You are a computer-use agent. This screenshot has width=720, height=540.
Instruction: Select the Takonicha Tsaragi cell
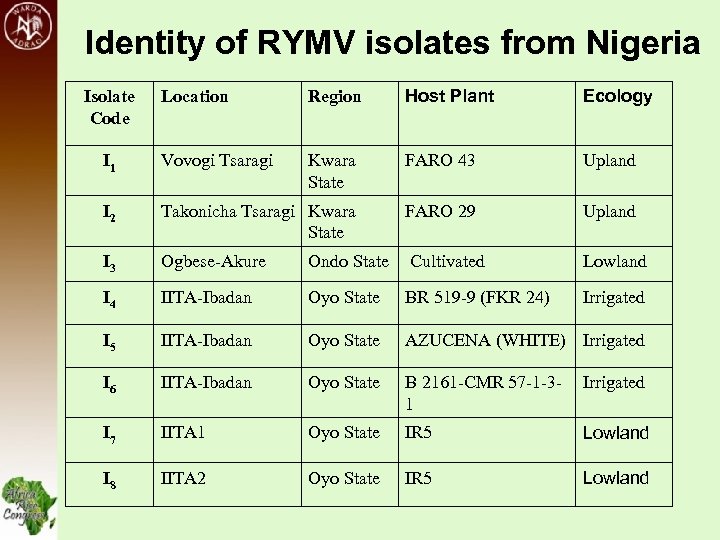pos(228,211)
